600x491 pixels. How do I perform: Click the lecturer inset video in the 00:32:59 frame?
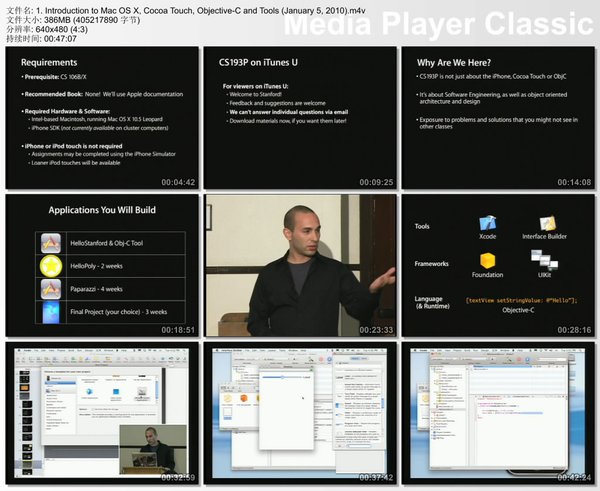coord(153,449)
